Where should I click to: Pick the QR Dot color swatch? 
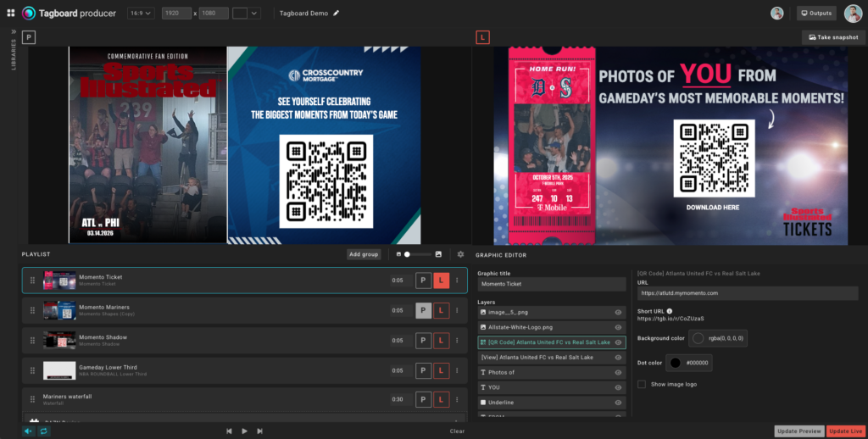coord(676,364)
